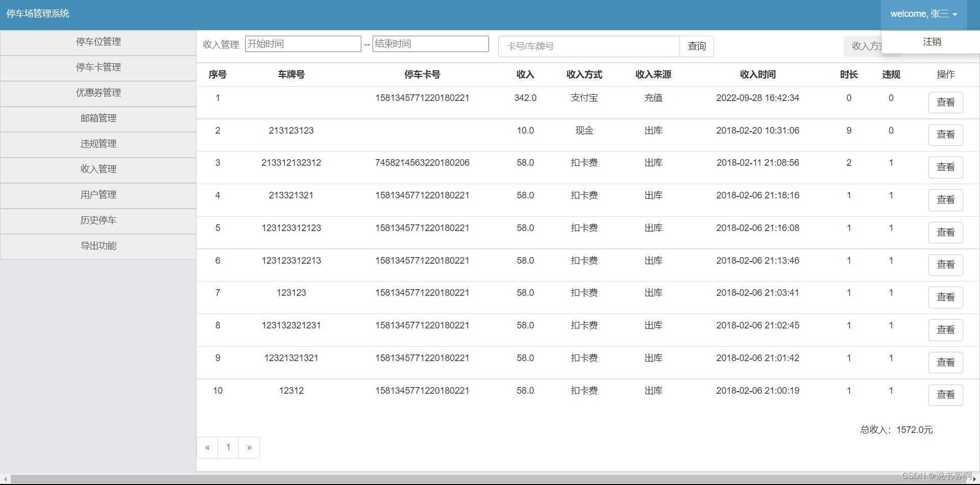Screen dimensions: 980x485
Task: Click the 收入来源 column header
Action: pyautogui.click(x=653, y=75)
